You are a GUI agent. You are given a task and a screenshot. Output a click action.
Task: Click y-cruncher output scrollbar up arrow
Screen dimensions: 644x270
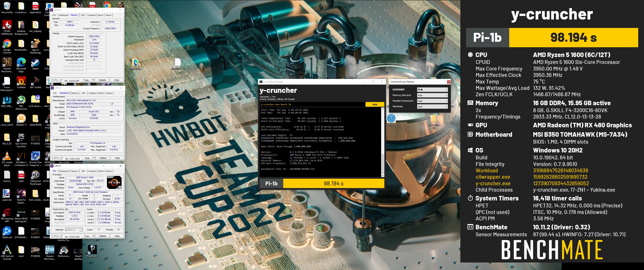382,109
